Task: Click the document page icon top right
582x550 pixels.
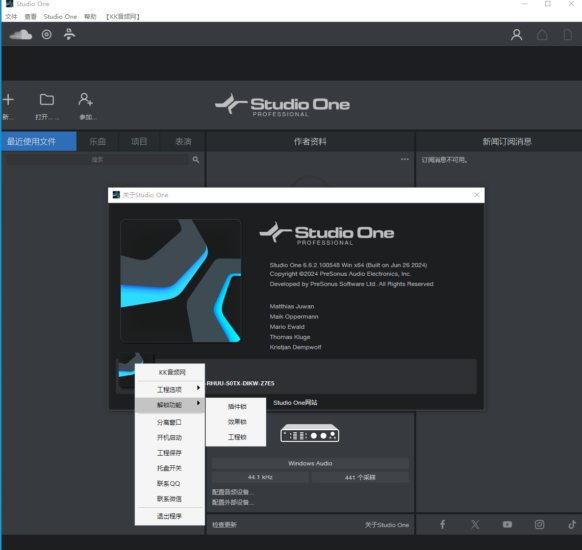Action: pos(568,35)
